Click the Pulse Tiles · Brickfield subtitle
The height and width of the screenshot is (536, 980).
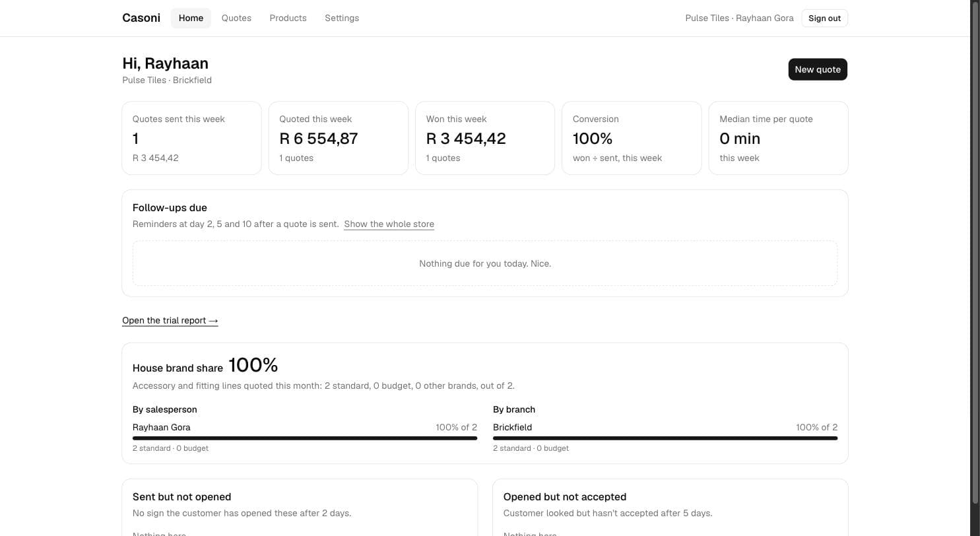[167, 80]
